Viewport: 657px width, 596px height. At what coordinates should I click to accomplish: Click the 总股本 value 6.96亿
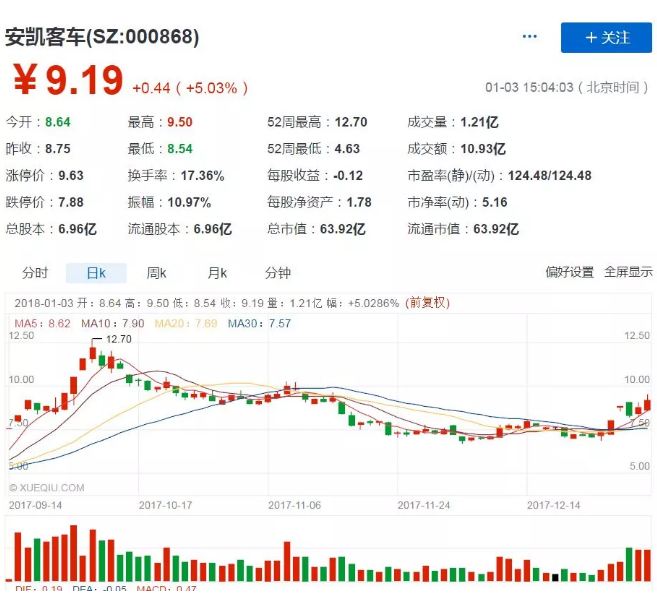(x=77, y=229)
